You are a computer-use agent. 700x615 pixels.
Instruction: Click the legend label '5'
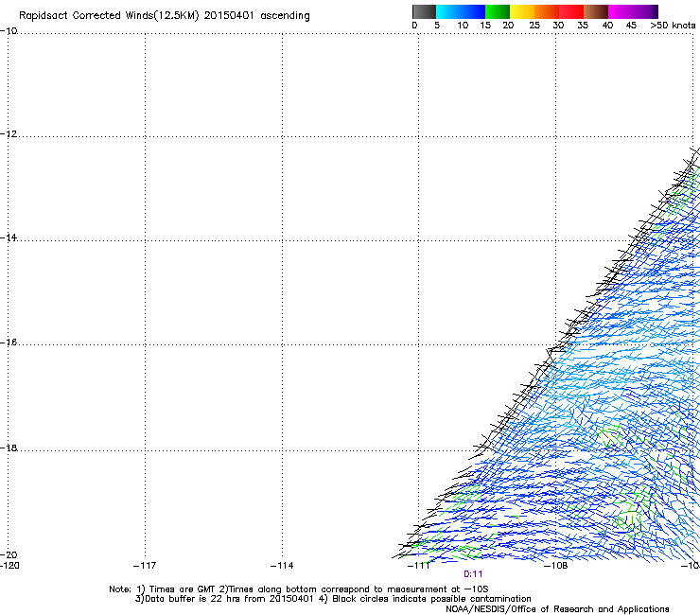tap(437, 26)
